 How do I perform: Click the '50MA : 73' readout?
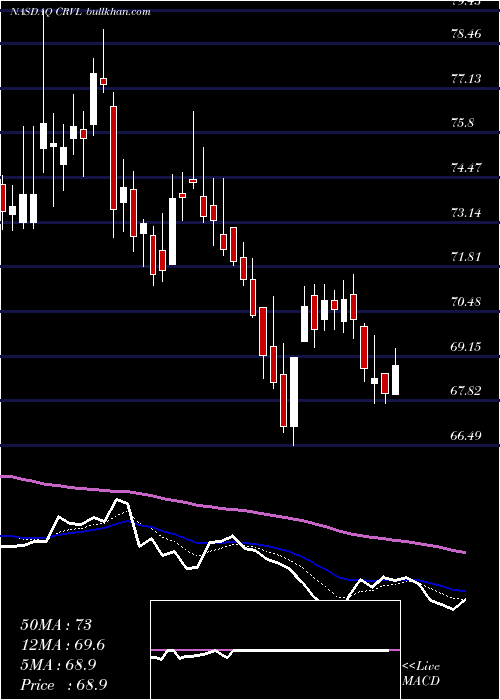point(56,625)
